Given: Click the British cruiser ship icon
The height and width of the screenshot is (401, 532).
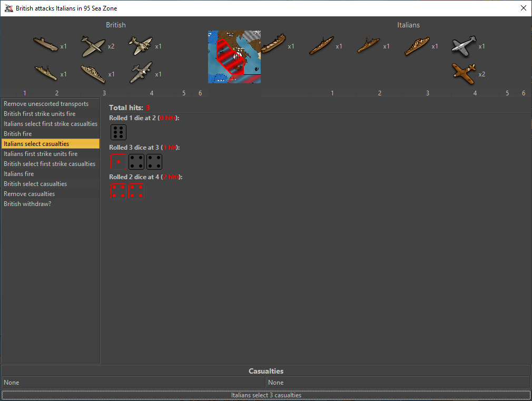Looking at the screenshot, I should click(93, 74).
